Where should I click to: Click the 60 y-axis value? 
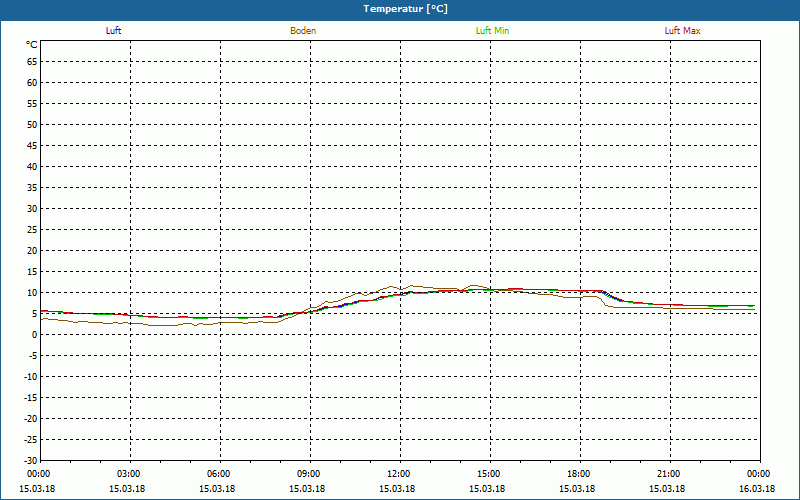32,83
